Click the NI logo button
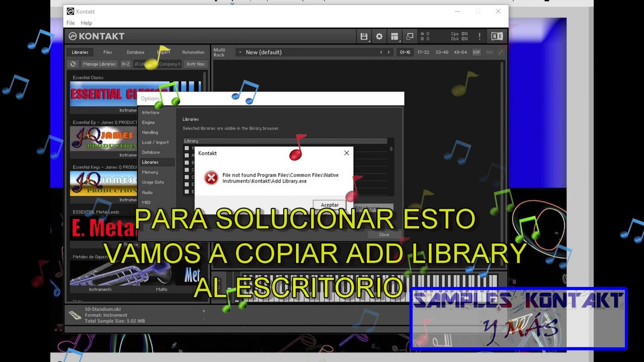This screenshot has height=362, width=644. (497, 36)
